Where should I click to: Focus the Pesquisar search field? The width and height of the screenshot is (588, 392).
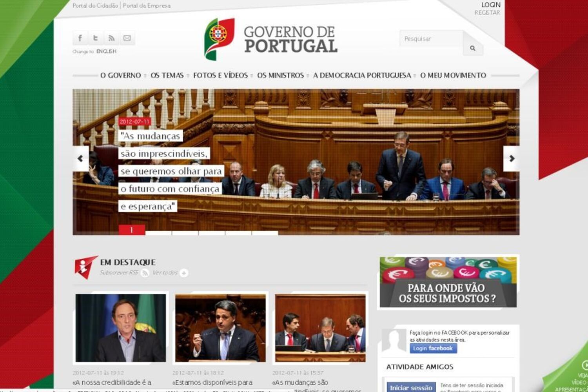431,39
